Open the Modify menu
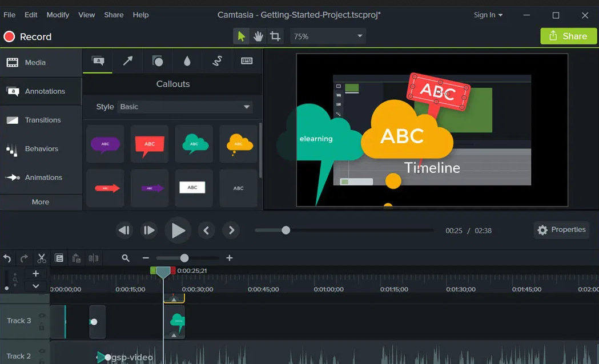This screenshot has height=364, width=599. (58, 15)
